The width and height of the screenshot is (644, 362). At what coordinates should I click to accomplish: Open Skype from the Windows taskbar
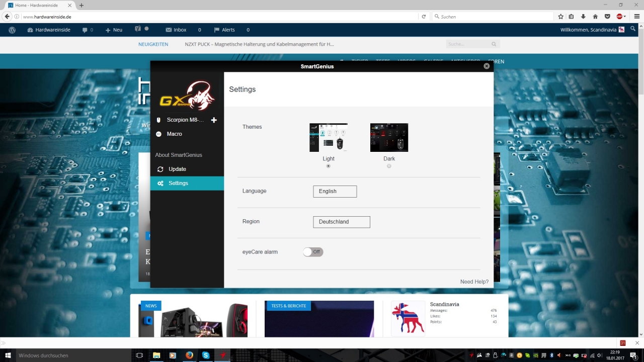pyautogui.click(x=206, y=355)
